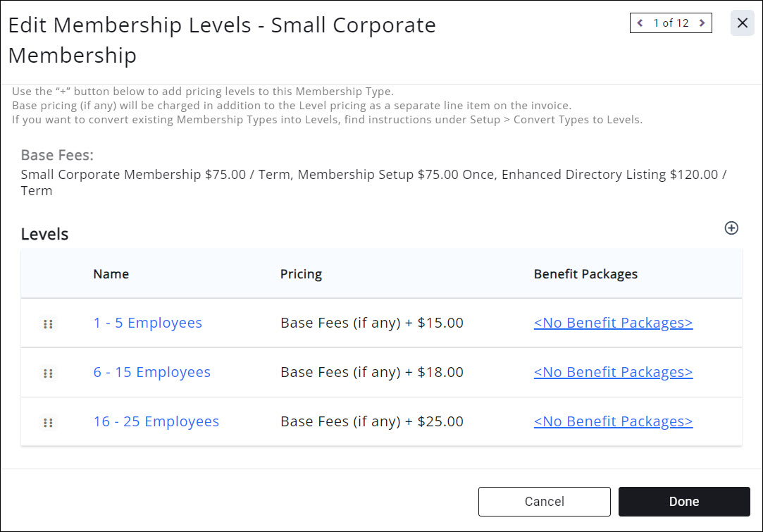Image resolution: width=763 pixels, height=532 pixels.
Task: Go to the next membership type
Action: click(702, 23)
